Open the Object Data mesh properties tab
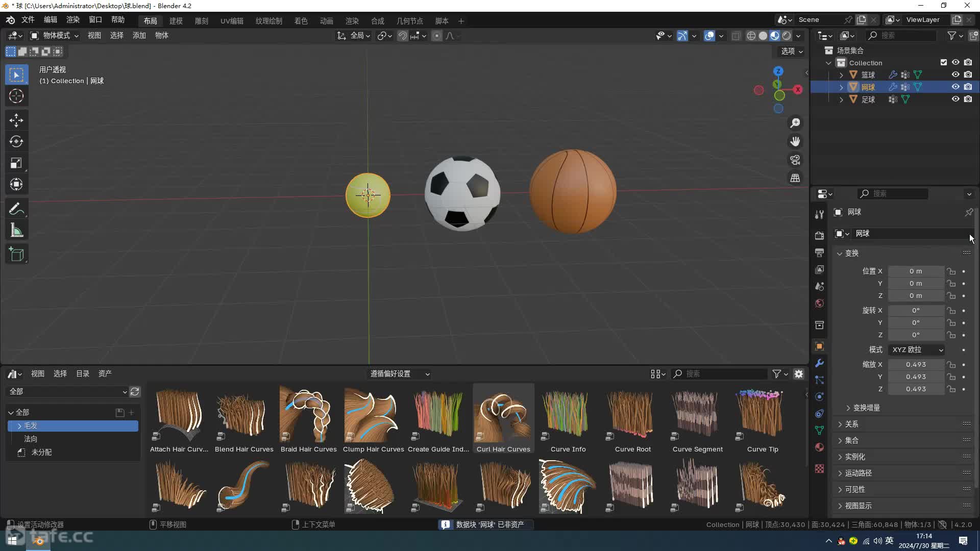The image size is (980, 551). click(819, 431)
